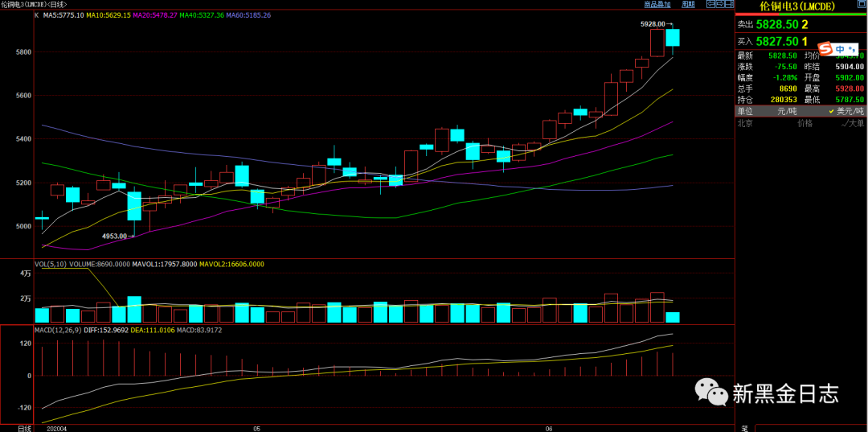Click the MA10:5629.15 indicator label

click(x=108, y=15)
